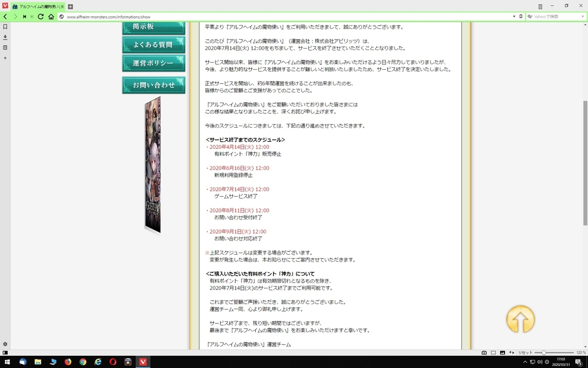Click the fast forward navigation button
Screen dimensions: 588x368
coord(32,17)
